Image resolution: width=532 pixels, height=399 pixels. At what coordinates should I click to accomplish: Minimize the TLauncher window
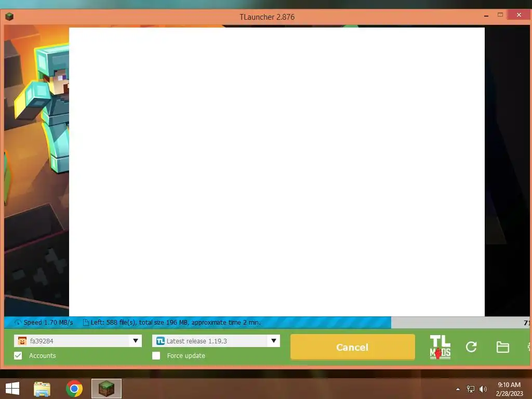tap(486, 16)
